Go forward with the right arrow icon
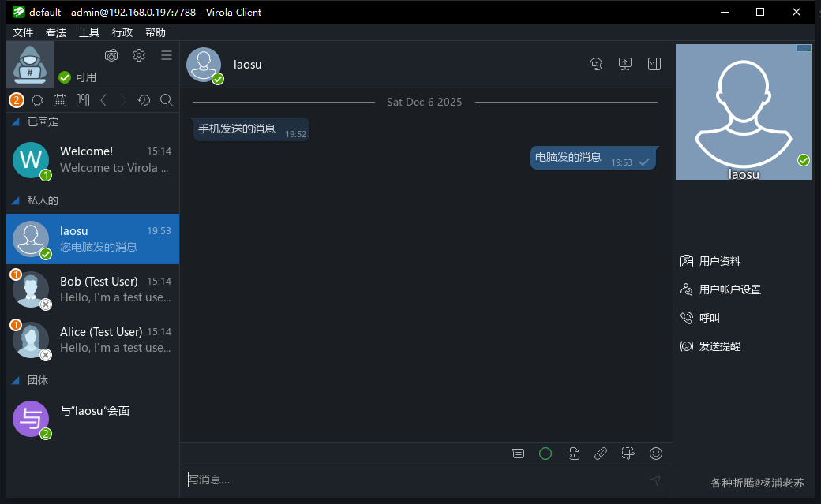The image size is (821, 504). point(123,100)
